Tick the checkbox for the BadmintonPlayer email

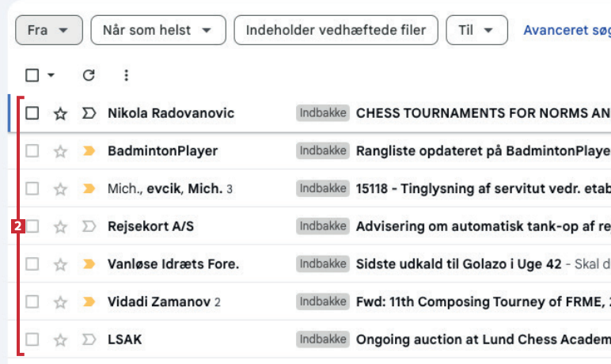pos(32,151)
